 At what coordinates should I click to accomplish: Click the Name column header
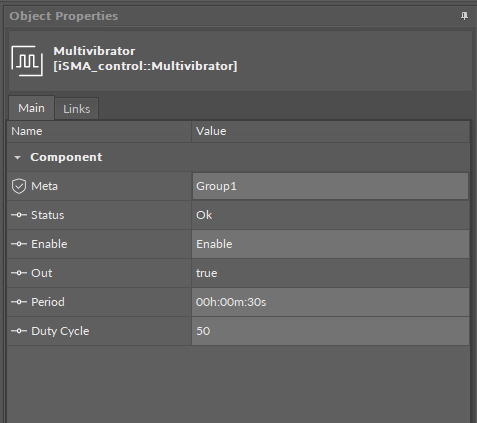pyautogui.click(x=99, y=131)
